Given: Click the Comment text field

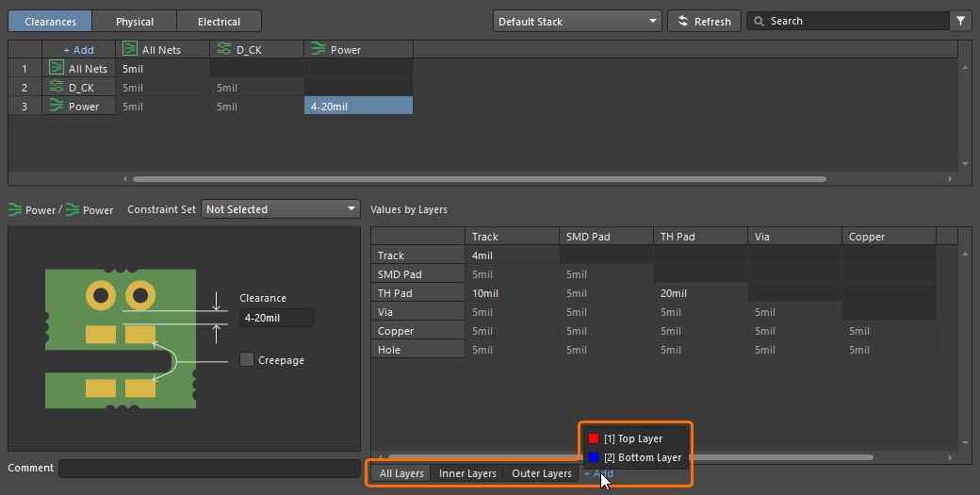Looking at the screenshot, I should [209, 469].
